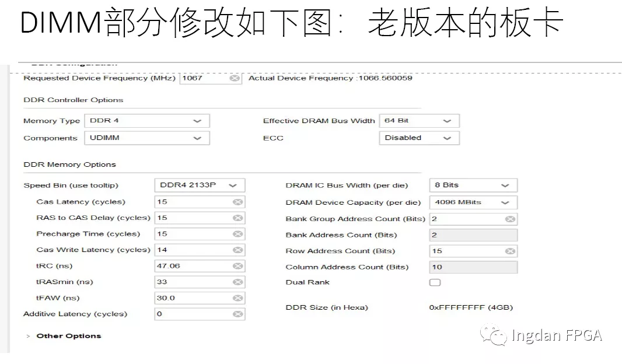Enable the Dual Rank checkbox
This screenshot has height=364, width=622.
[x=435, y=282]
